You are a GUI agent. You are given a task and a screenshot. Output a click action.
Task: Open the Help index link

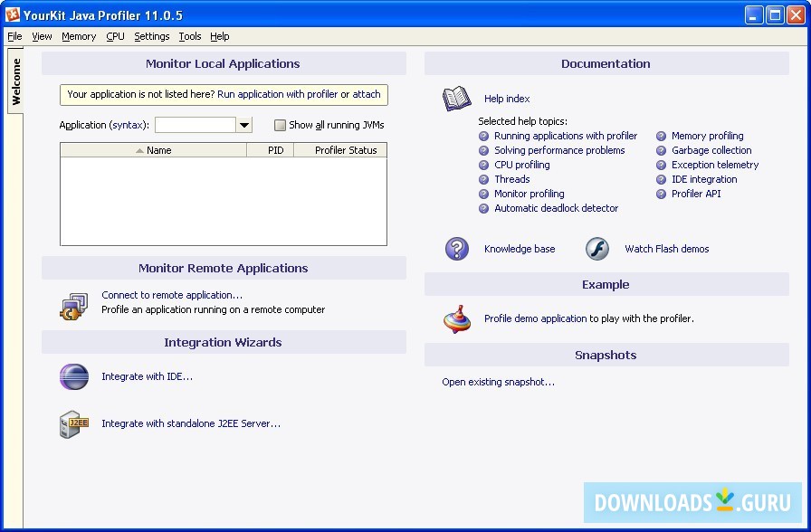(507, 99)
